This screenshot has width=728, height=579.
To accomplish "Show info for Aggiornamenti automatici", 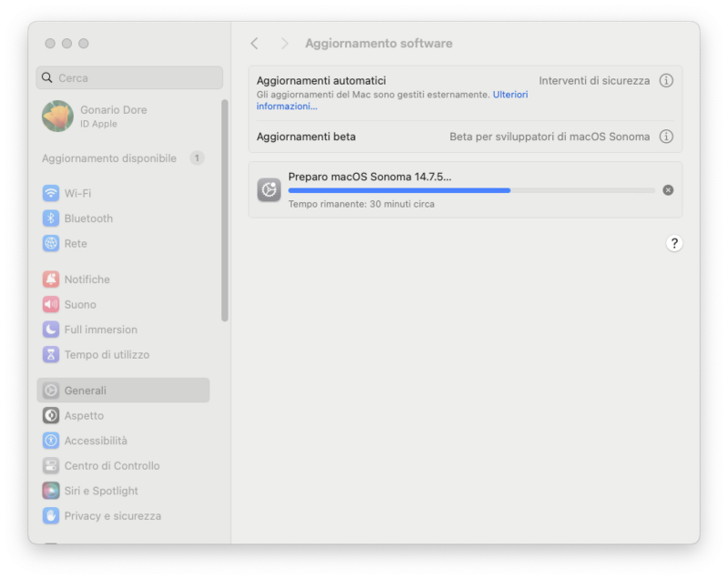I will tap(666, 81).
